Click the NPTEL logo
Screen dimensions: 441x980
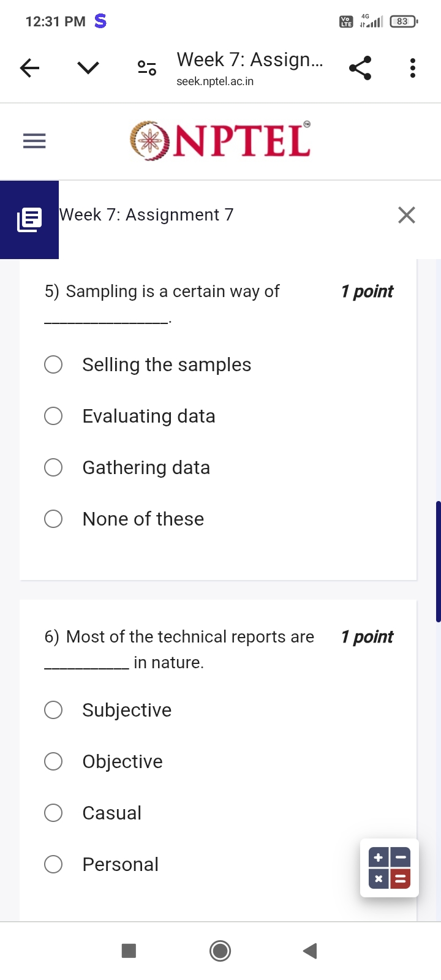(x=221, y=141)
